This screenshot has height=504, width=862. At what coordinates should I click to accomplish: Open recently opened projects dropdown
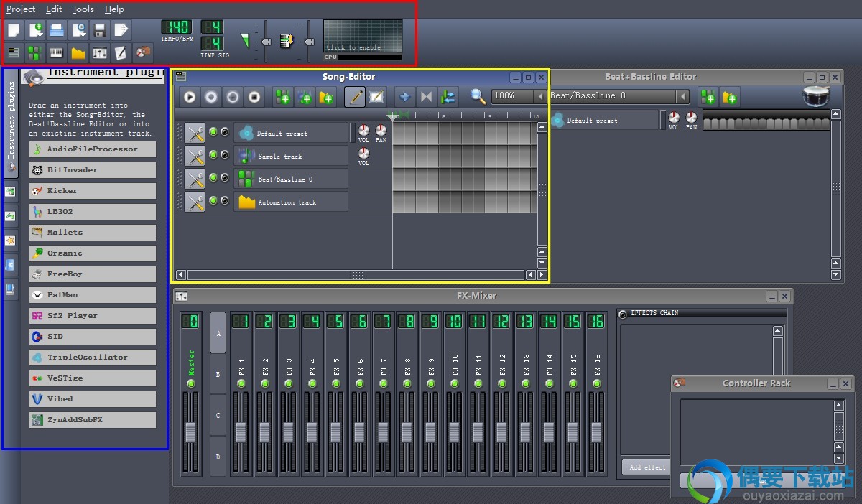tap(78, 29)
